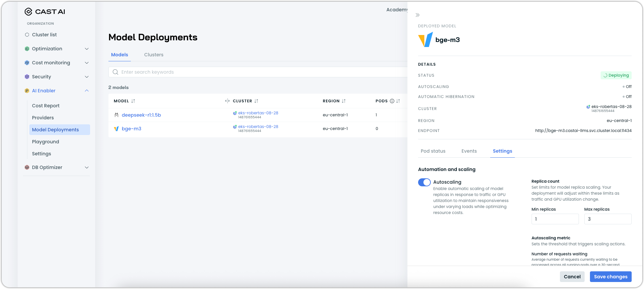The height and width of the screenshot is (289, 644).
Task: Open the Pod status tab
Action: pos(433,151)
